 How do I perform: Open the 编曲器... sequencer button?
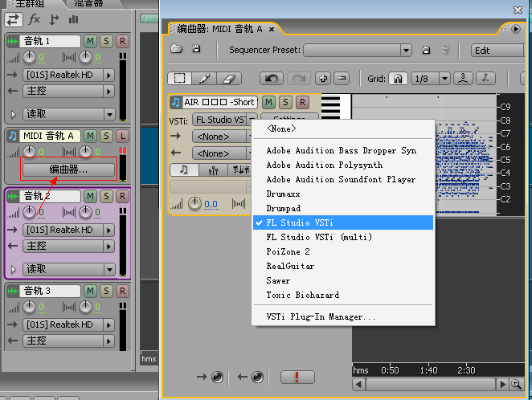pyautogui.click(x=68, y=169)
